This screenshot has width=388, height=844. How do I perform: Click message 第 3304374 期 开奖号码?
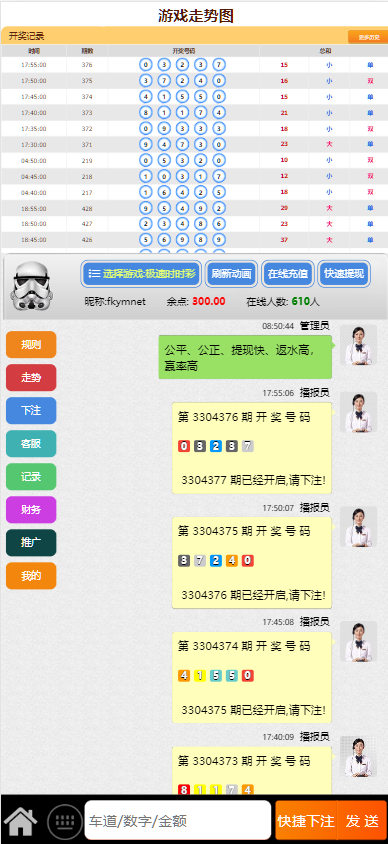pyautogui.click(x=244, y=646)
